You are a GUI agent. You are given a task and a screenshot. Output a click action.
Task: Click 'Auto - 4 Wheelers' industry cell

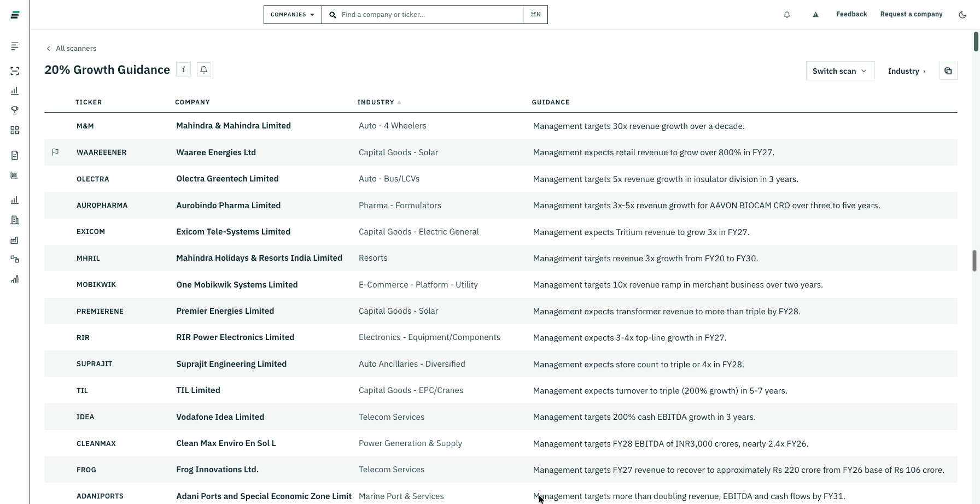coord(393,126)
